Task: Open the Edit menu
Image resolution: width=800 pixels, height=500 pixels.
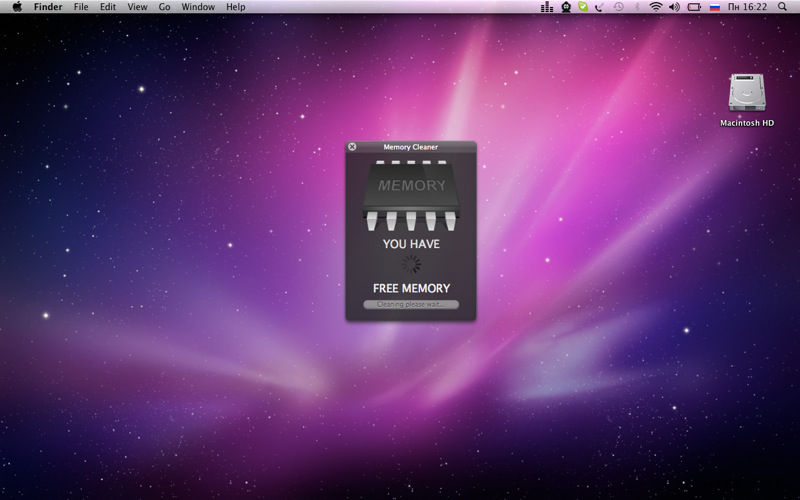Action: pos(108,7)
